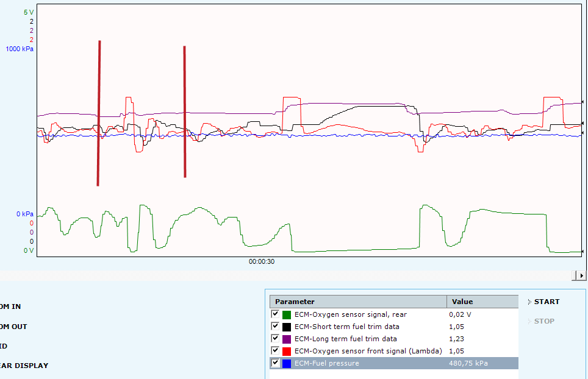Click the Value column header

pyautogui.click(x=482, y=302)
